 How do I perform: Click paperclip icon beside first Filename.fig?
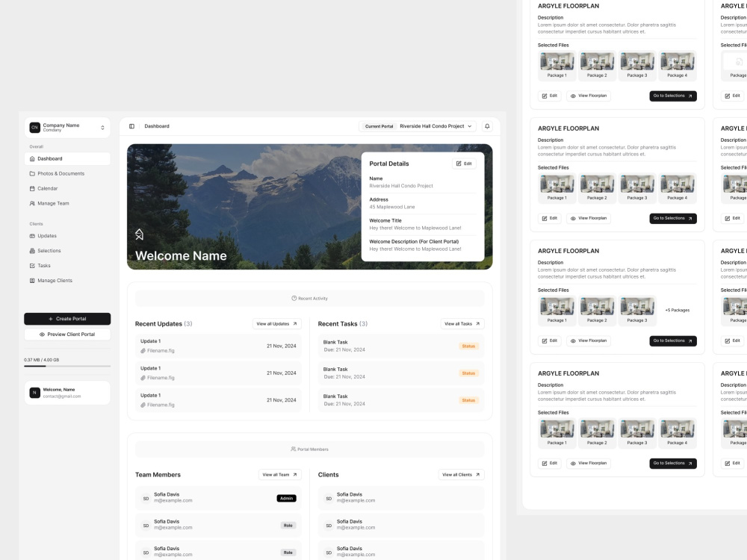click(x=143, y=350)
